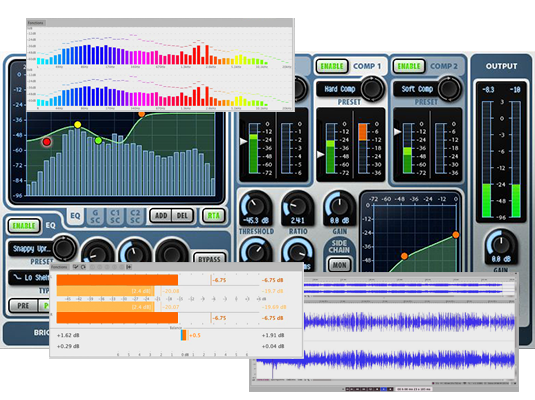The width and height of the screenshot is (535, 400).
Task: Toggle the RTA analyzer button
Action: point(214,216)
